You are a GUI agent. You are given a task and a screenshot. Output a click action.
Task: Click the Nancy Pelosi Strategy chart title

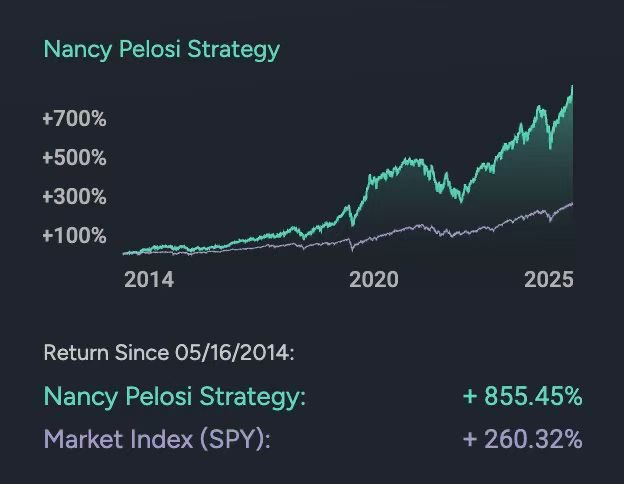point(161,49)
